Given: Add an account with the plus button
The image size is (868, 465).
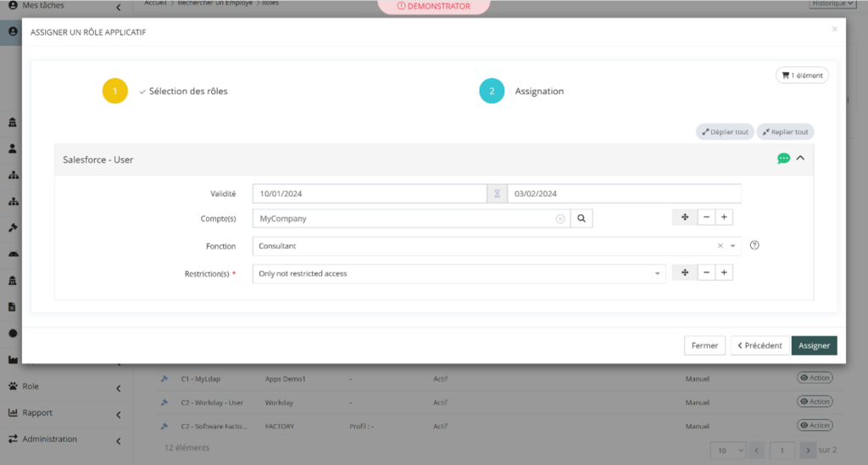Looking at the screenshot, I should pos(724,218).
